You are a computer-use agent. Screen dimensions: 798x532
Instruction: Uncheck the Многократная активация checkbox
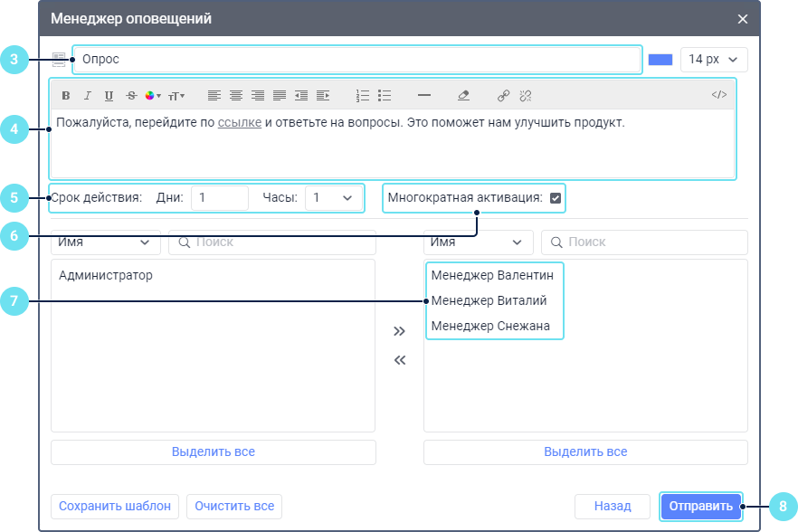coord(556,198)
